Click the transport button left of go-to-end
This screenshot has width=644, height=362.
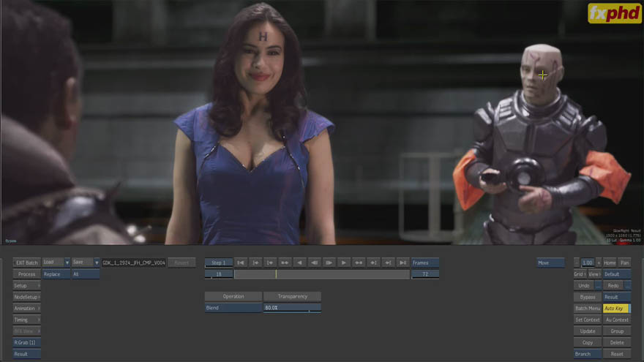click(388, 263)
